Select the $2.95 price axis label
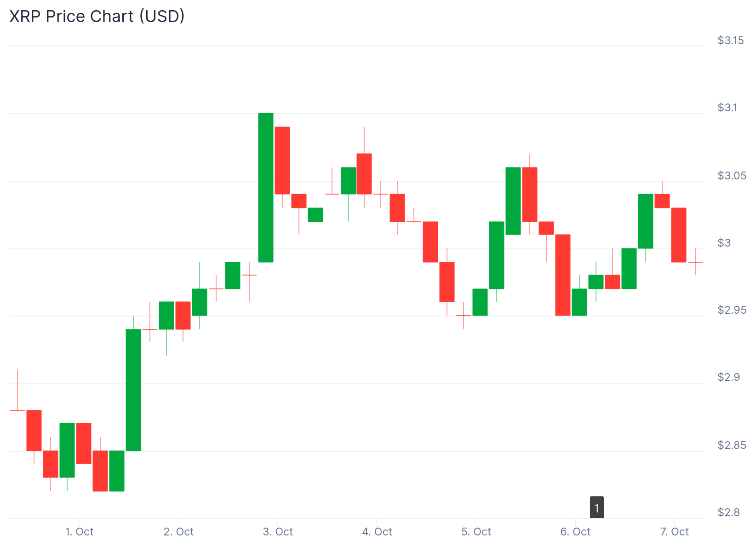The width and height of the screenshot is (756, 552). pos(732,310)
